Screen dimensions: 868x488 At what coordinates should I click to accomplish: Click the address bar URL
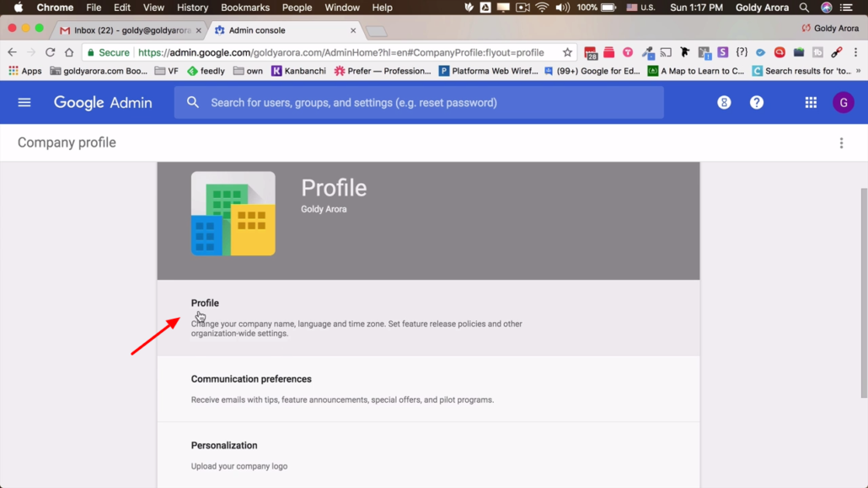pos(341,52)
